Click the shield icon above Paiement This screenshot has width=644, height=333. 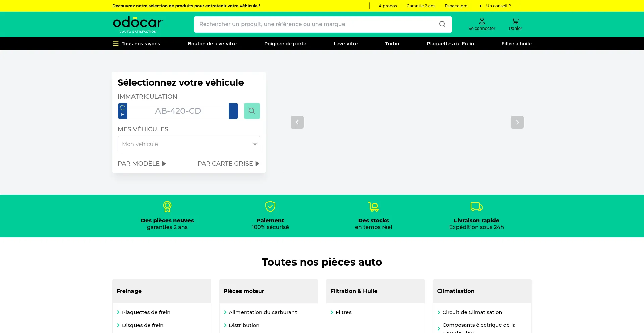coord(270,207)
